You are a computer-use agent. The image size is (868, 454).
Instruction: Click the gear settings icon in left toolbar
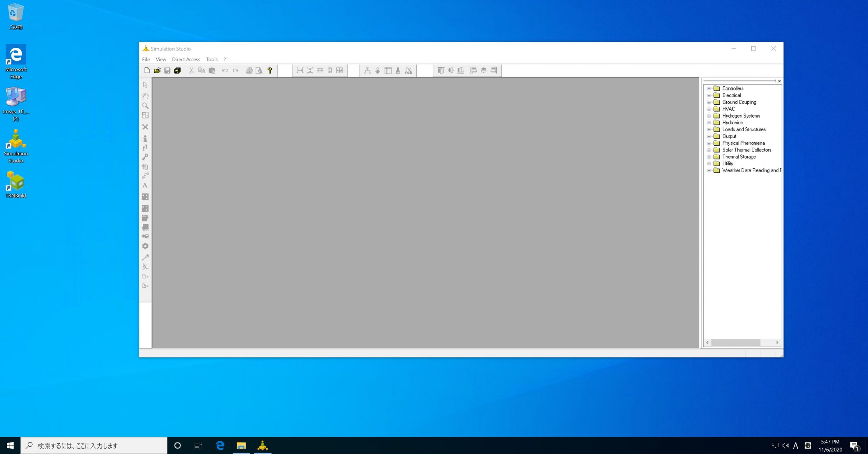pyautogui.click(x=145, y=246)
